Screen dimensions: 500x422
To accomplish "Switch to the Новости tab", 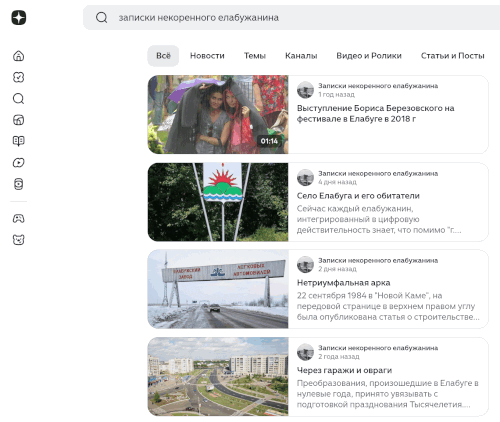I will pyautogui.click(x=207, y=56).
